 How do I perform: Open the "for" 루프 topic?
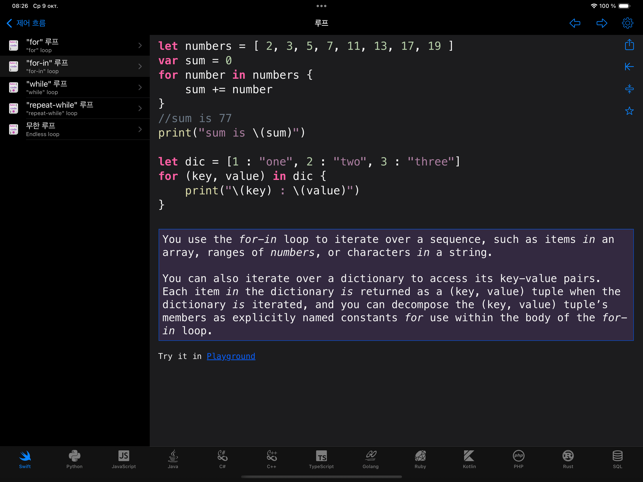(75, 45)
